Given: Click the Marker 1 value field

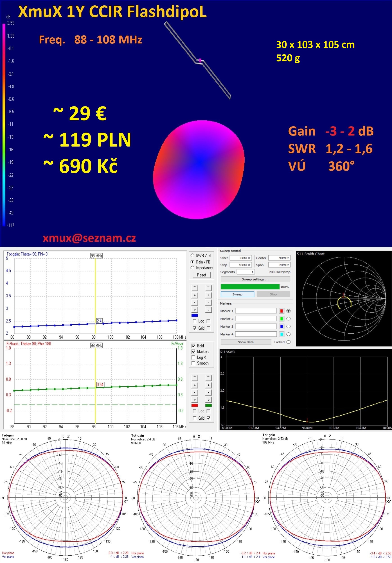Looking at the screenshot, I should (256, 311).
